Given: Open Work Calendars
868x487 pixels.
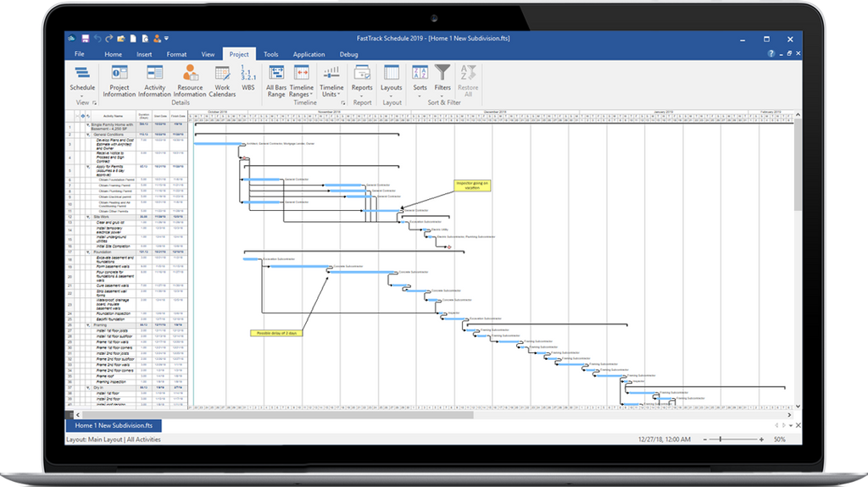Looking at the screenshot, I should point(222,80).
